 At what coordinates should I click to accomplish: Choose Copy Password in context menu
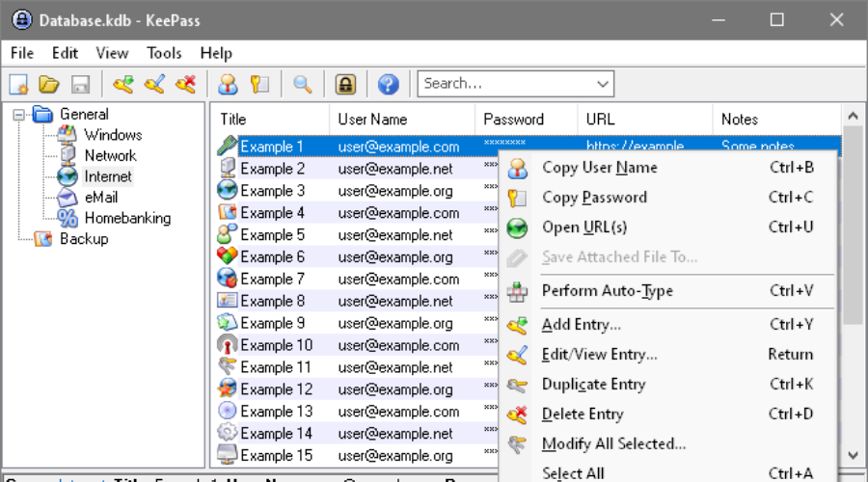click(668, 197)
